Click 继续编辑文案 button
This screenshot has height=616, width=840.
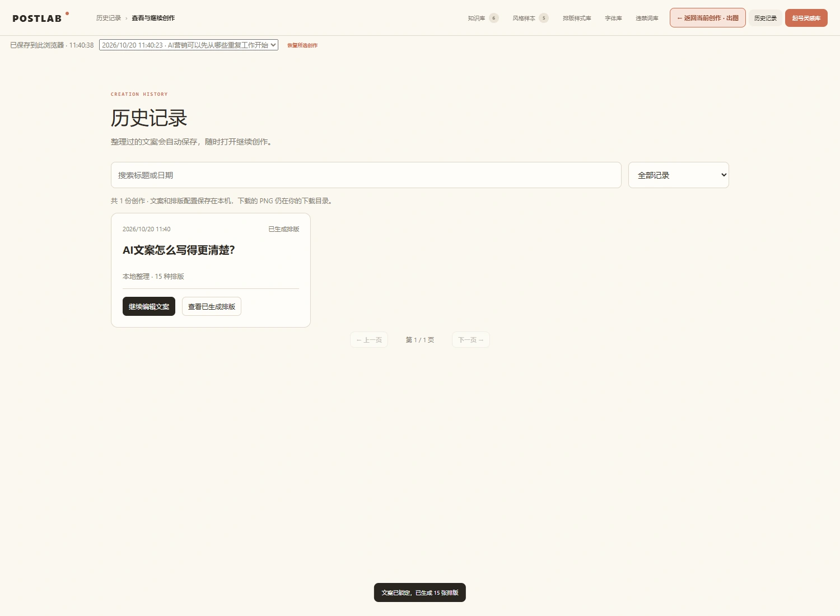click(x=149, y=306)
